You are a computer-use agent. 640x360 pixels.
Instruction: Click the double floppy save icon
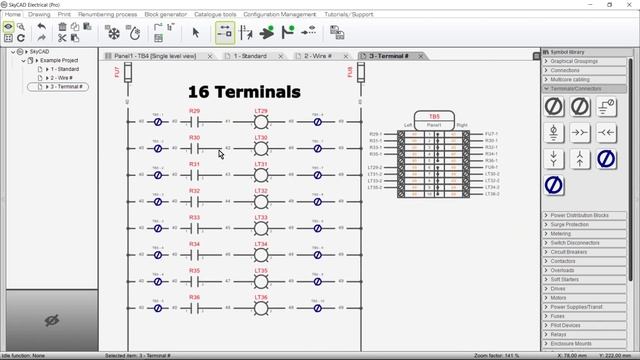pyautogui.click(x=337, y=33)
